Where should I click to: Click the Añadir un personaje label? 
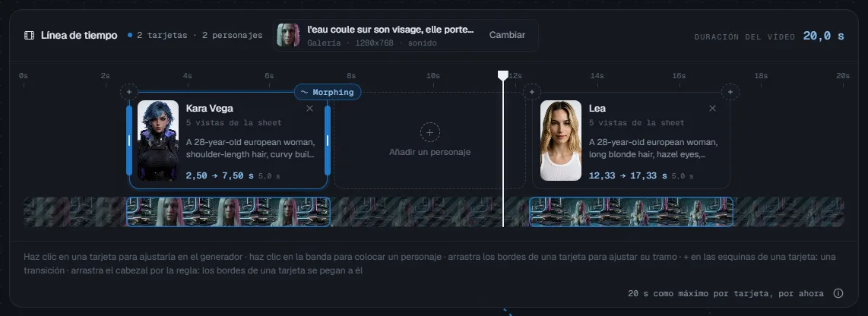[429, 152]
